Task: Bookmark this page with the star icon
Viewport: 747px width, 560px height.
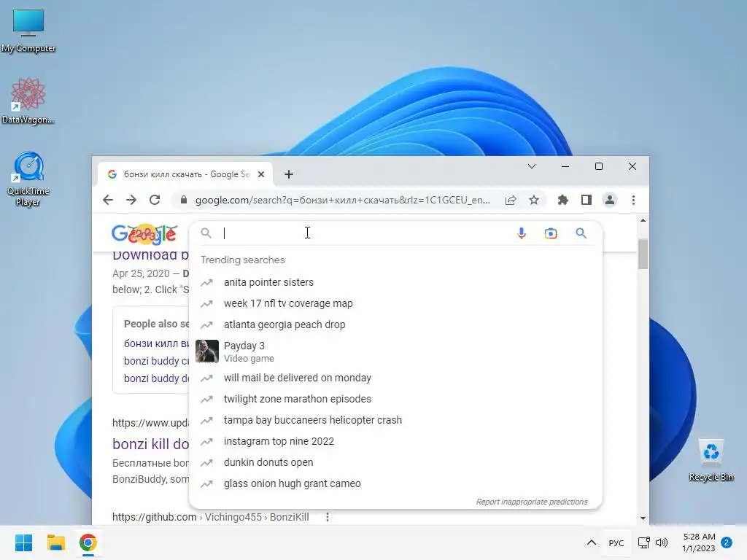Action: click(x=534, y=200)
